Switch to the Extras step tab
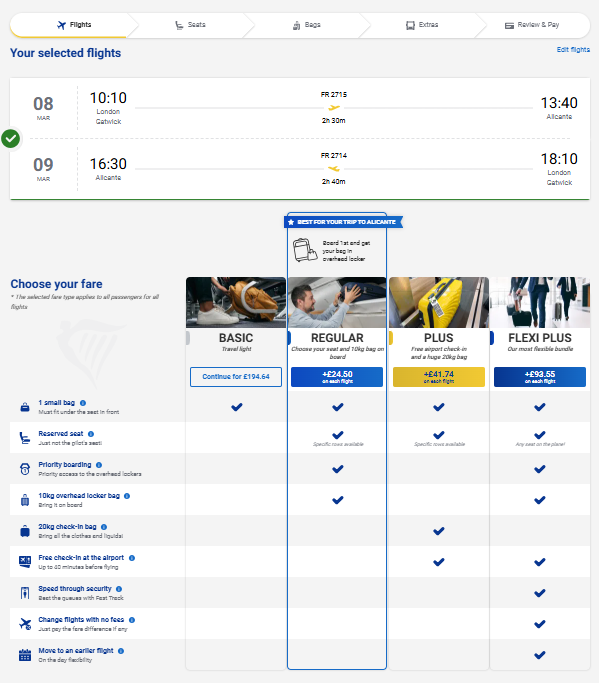Image resolution: width=599 pixels, height=683 pixels. pos(422,25)
